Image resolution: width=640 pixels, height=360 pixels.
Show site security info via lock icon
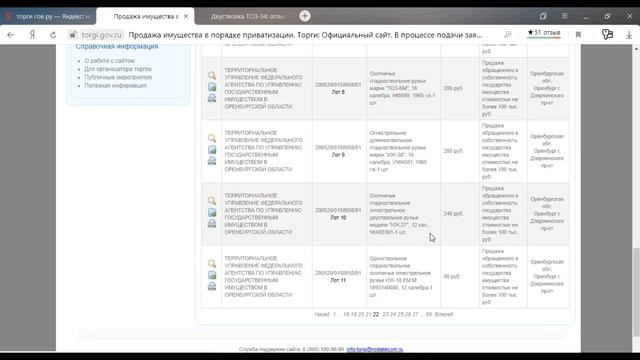(x=73, y=35)
